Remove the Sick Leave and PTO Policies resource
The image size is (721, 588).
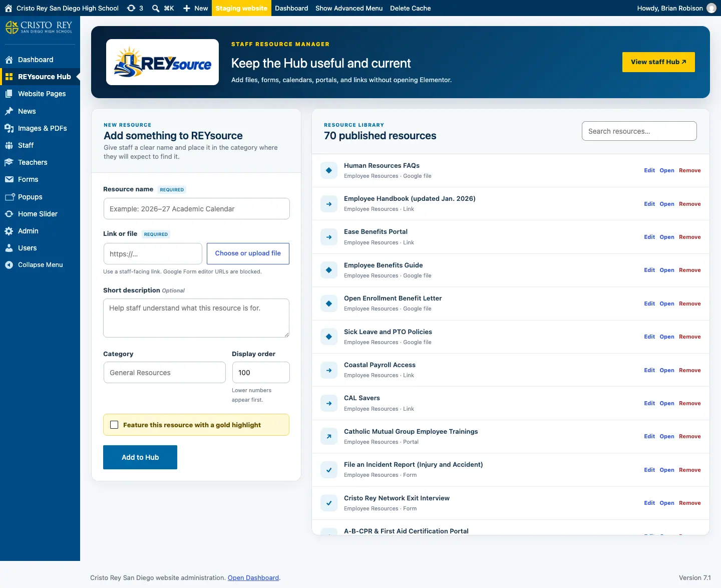690,337
